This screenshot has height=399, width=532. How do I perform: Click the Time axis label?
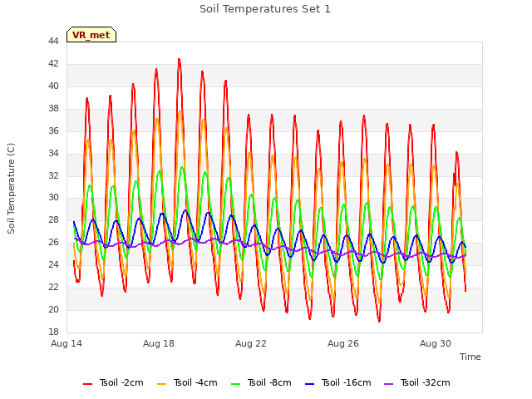(x=470, y=357)
